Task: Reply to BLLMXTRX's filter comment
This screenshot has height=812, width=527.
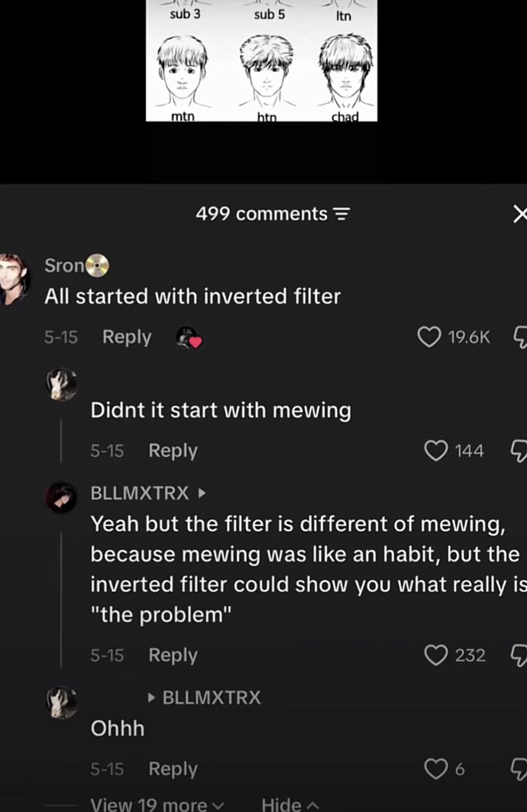Action: pos(173,655)
